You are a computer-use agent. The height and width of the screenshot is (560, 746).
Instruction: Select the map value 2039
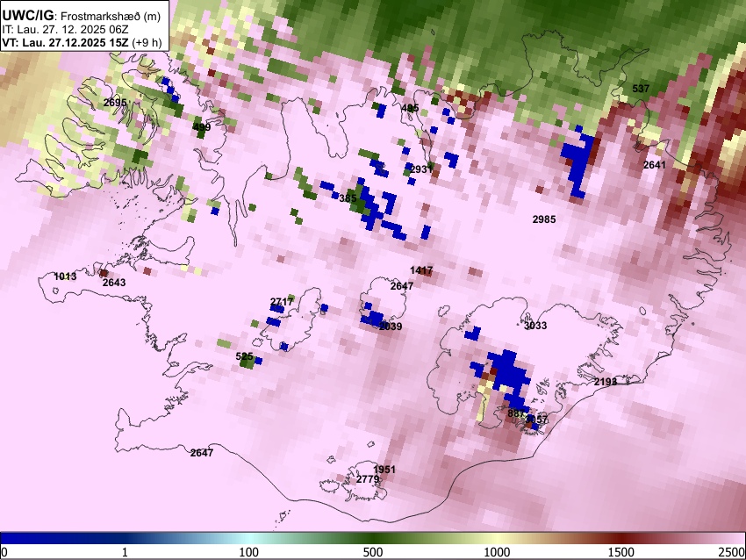[x=391, y=327]
